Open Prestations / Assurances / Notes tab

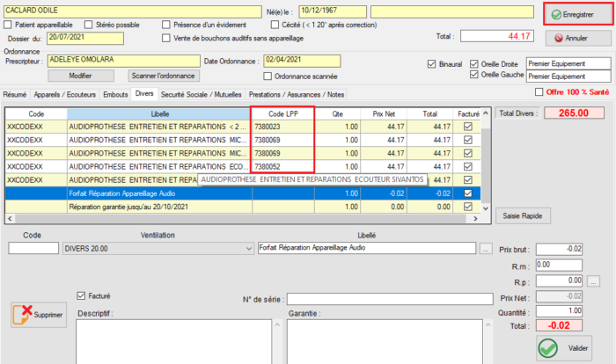[297, 95]
